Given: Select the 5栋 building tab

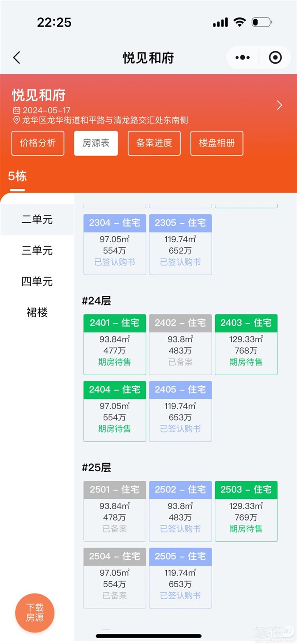Looking at the screenshot, I should click(17, 176).
